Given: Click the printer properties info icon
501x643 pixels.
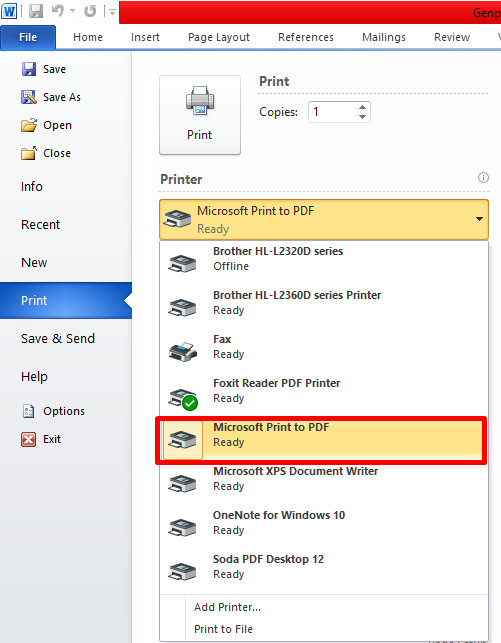Looking at the screenshot, I should coord(483,178).
